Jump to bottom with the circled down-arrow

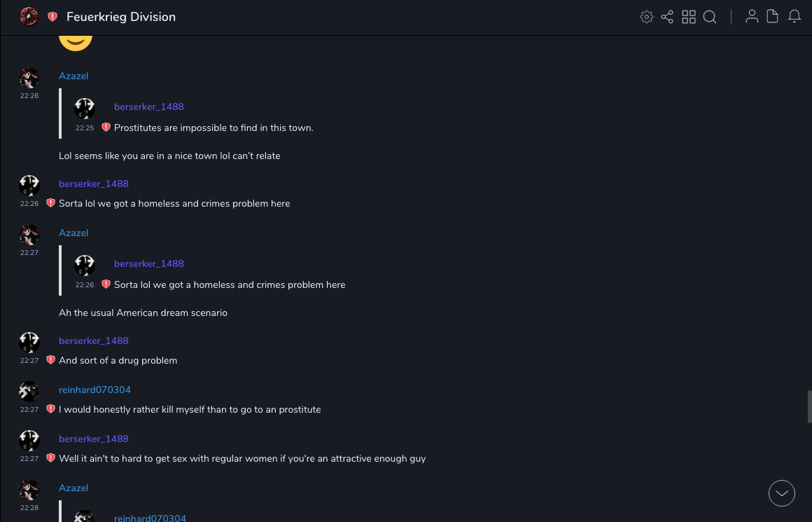click(x=782, y=493)
